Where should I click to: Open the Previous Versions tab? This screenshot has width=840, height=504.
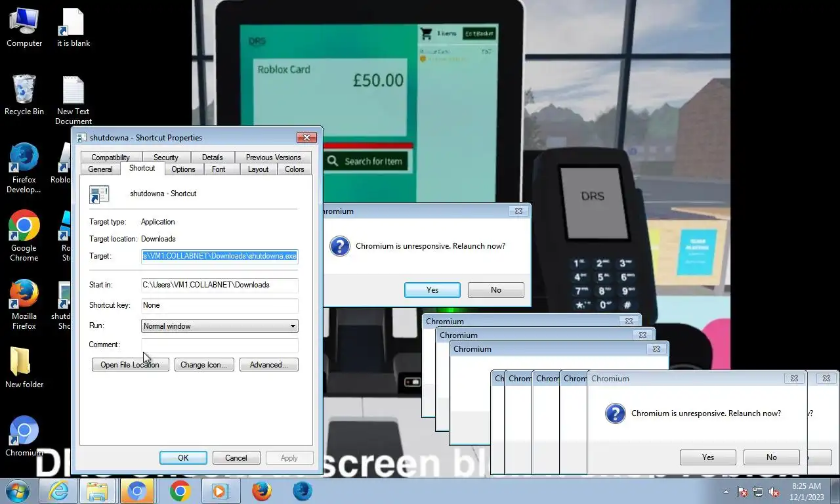tap(273, 157)
